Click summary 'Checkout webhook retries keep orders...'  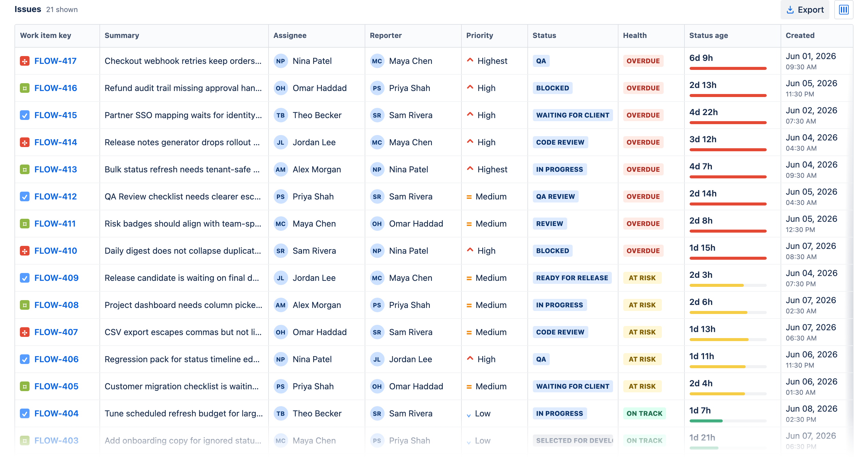[x=183, y=61]
